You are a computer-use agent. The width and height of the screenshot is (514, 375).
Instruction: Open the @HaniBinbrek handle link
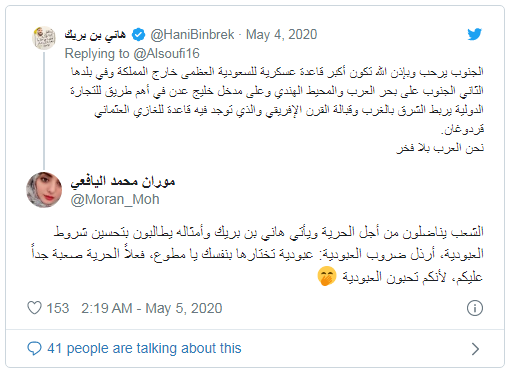(x=192, y=35)
